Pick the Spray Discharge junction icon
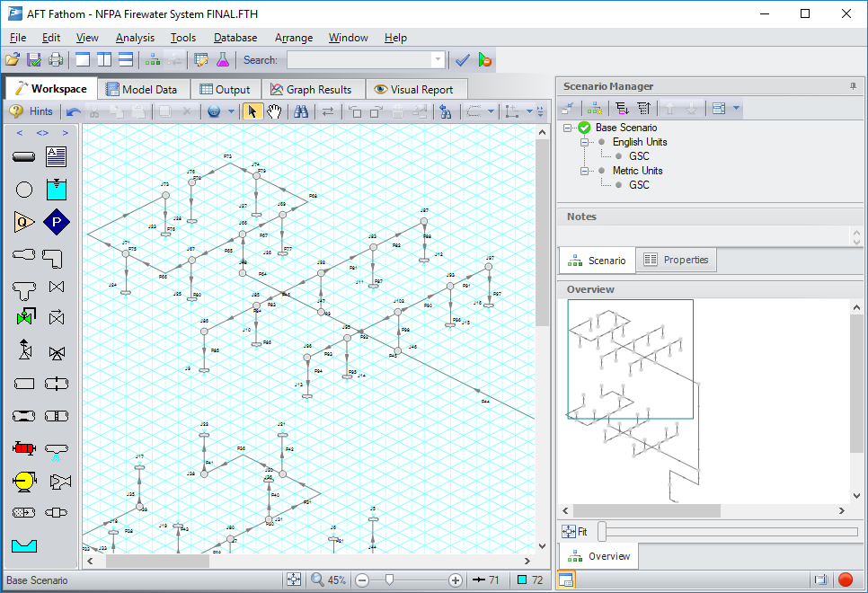Screen dimensions: 868x593 (x=57, y=451)
